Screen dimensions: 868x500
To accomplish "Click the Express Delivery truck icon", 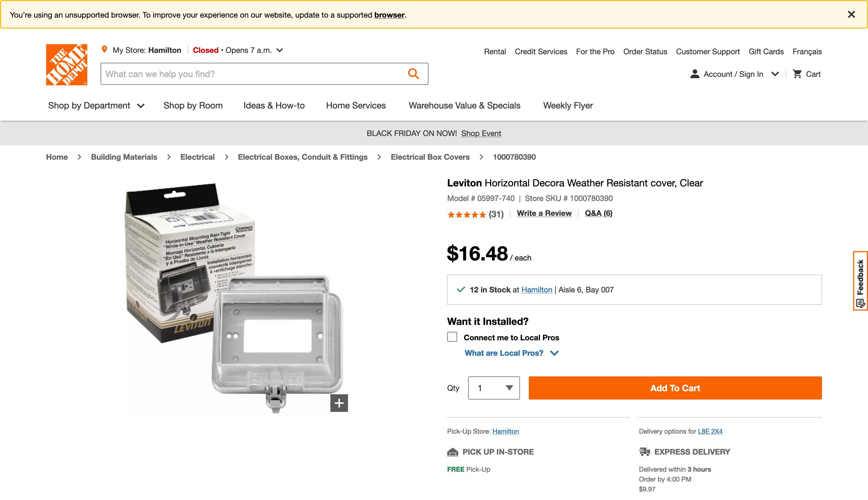I will (x=644, y=452).
